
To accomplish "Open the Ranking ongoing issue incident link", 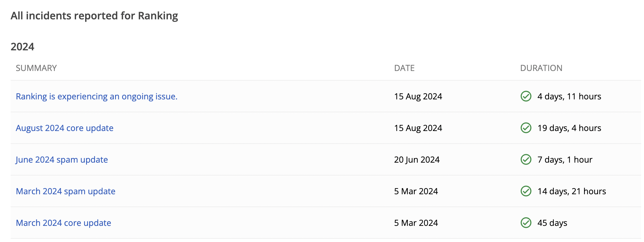I will [x=97, y=96].
